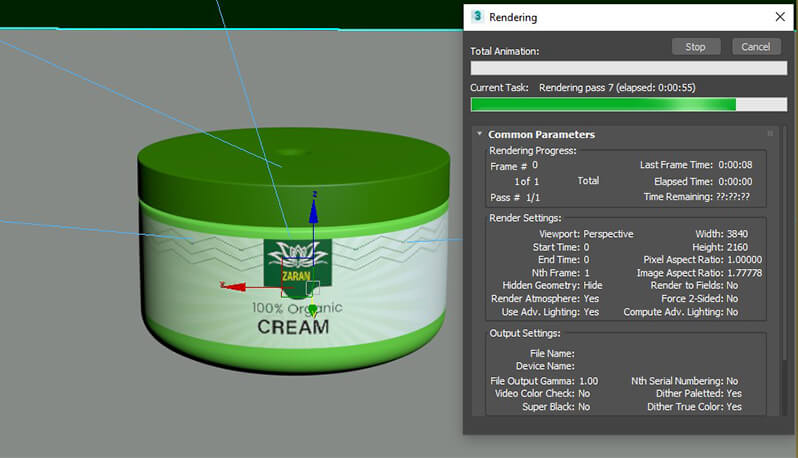The height and width of the screenshot is (458, 798).
Task: Grab the rollout grip handle beside Common Parameters
Action: coord(770,134)
